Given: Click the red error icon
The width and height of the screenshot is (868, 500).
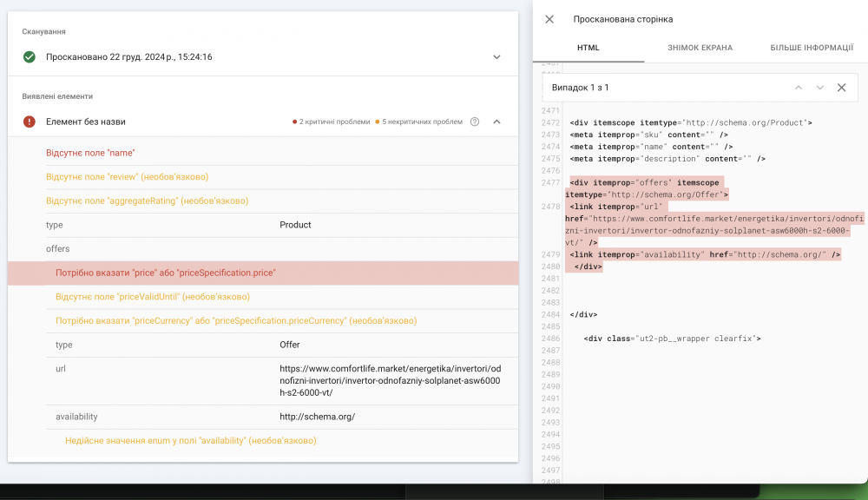Looking at the screenshot, I should [x=30, y=122].
